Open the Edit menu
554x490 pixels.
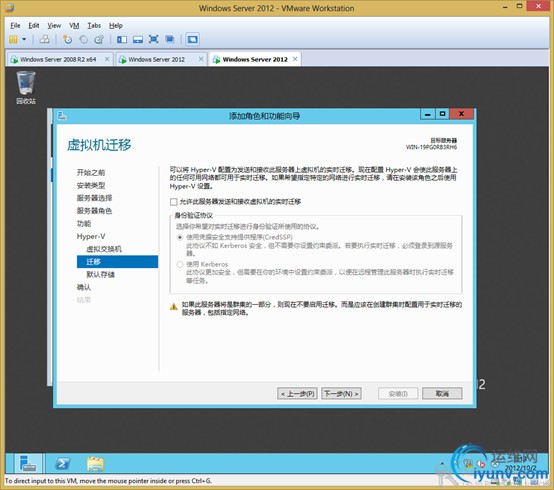pyautogui.click(x=34, y=25)
